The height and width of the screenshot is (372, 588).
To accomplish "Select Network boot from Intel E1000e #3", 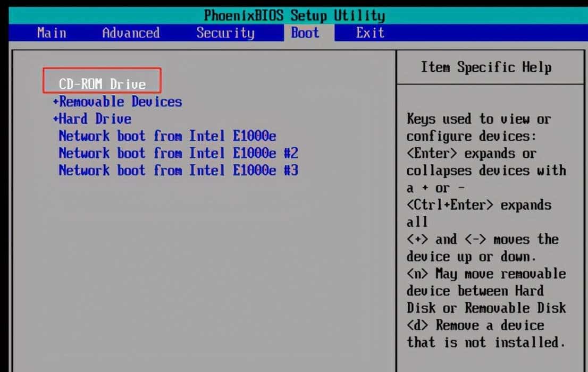I will [173, 170].
